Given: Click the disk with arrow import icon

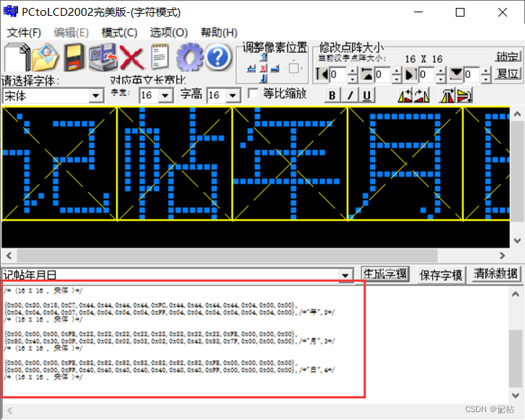Looking at the screenshot, I should (x=102, y=58).
